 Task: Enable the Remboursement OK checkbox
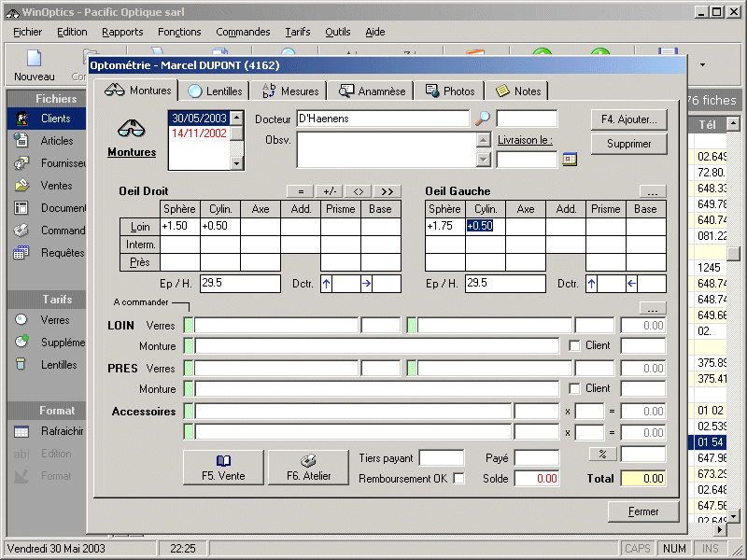458,479
